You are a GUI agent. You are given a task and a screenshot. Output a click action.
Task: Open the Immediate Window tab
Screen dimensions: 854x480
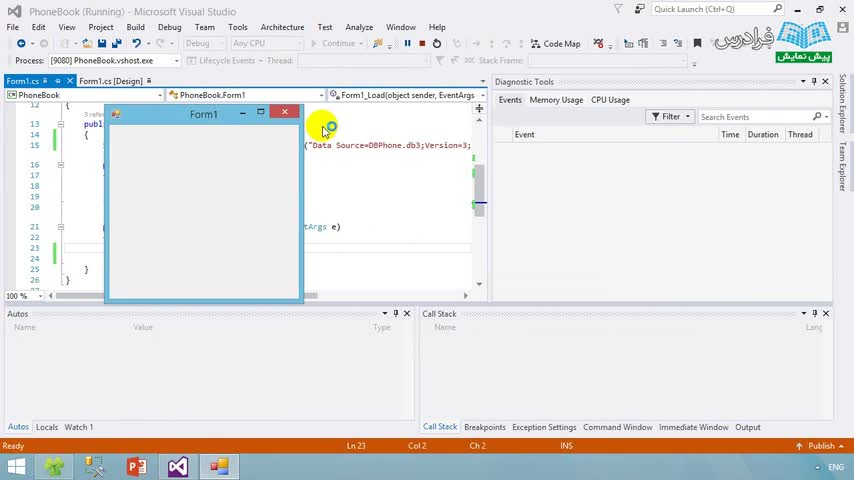pos(693,427)
